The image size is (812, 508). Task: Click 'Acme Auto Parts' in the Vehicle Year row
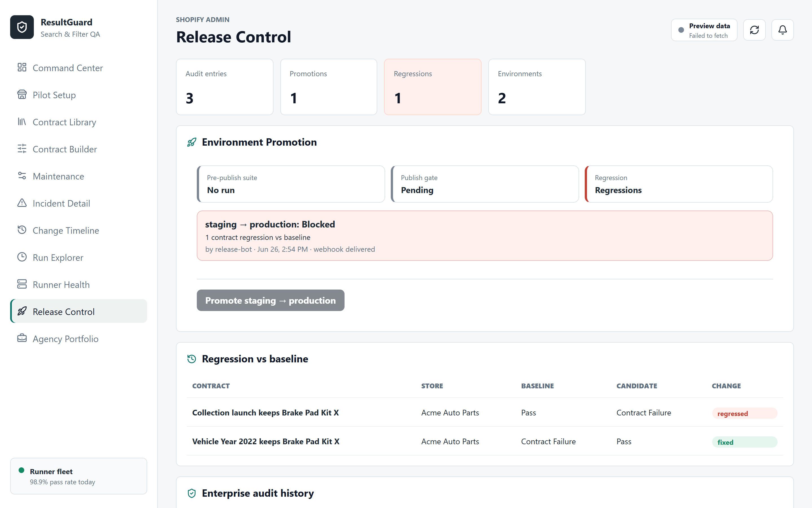click(450, 441)
